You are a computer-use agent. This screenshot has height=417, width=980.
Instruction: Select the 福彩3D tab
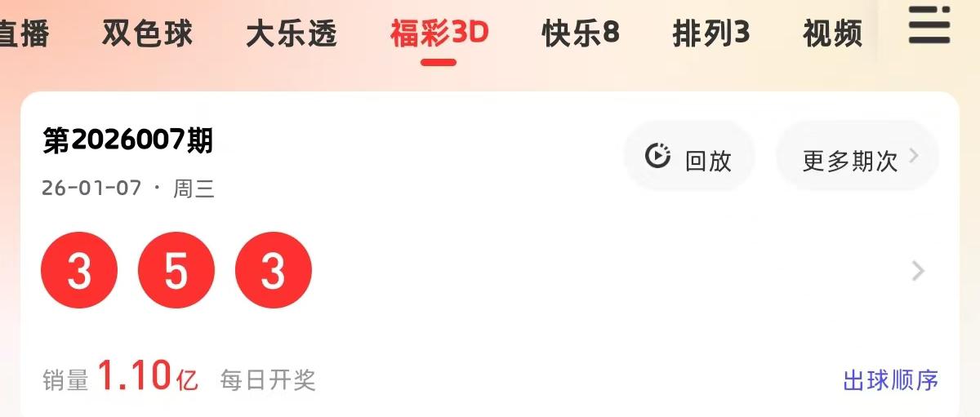(x=439, y=33)
